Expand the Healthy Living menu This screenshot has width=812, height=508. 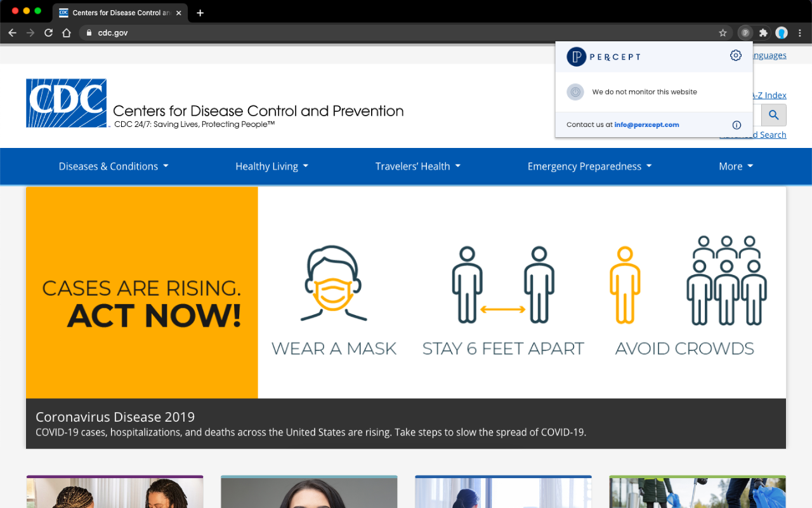pyautogui.click(x=272, y=166)
